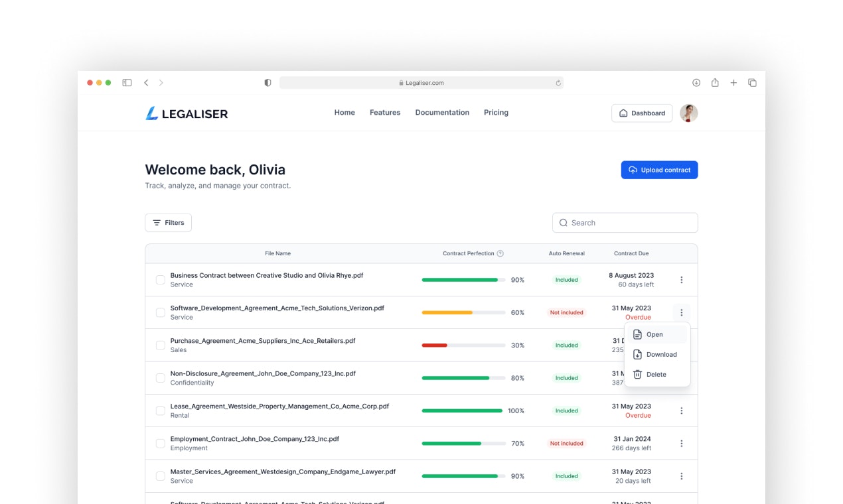Screen dimensions: 843x504
Task: Select the Business Contract checkbox
Action: [x=160, y=280]
